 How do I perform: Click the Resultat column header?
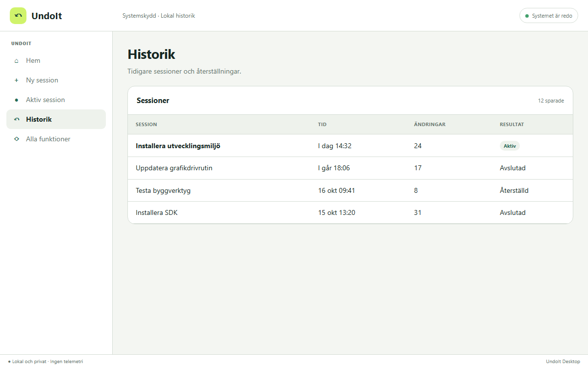click(512, 125)
